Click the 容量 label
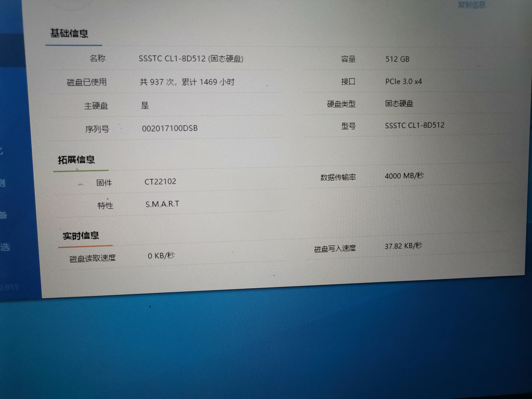 point(348,59)
